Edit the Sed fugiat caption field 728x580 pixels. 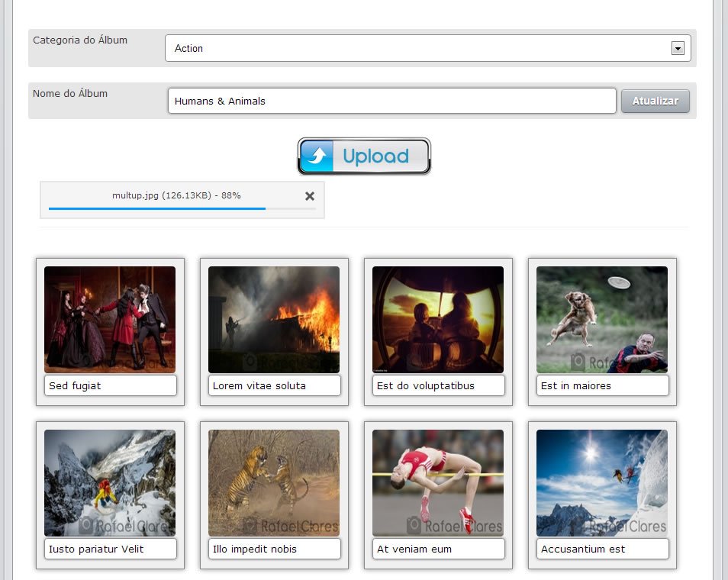(x=111, y=385)
